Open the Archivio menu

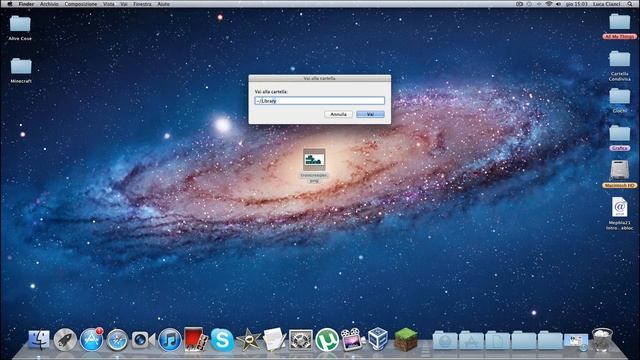(49, 4)
